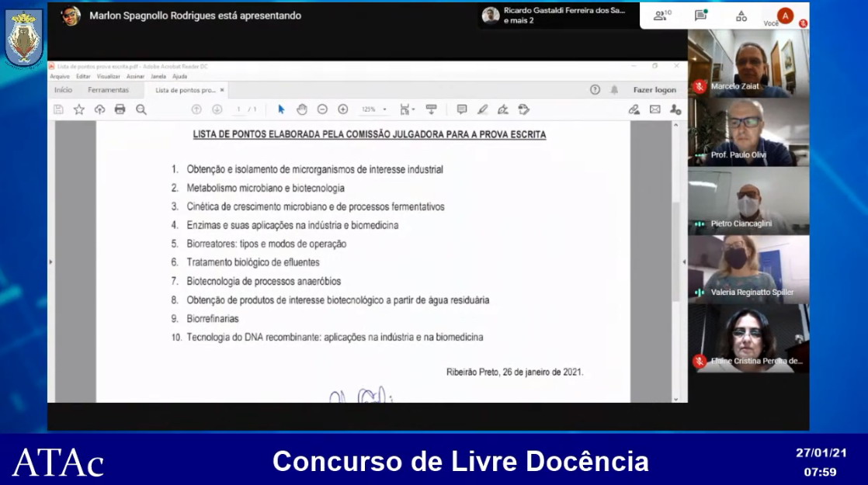Open the find text magnifier tool
The image size is (868, 485).
pyautogui.click(x=141, y=109)
